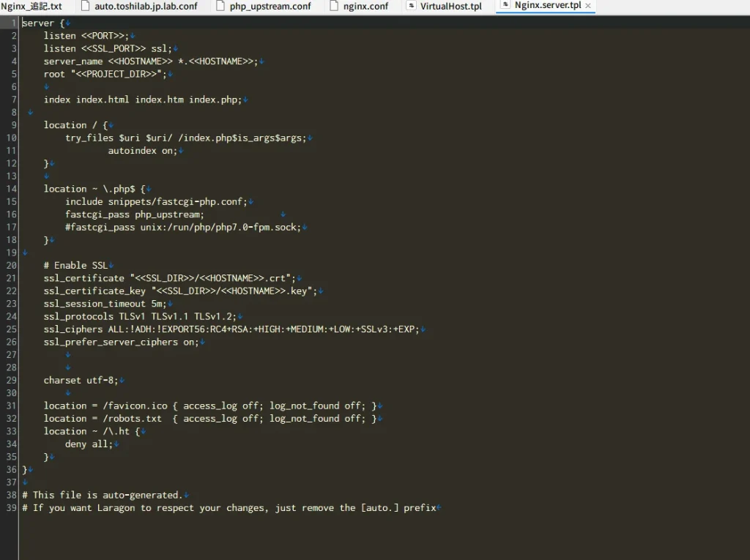Click the location = /favicon.ico line
The width and height of the screenshot is (750, 560).
coord(210,406)
